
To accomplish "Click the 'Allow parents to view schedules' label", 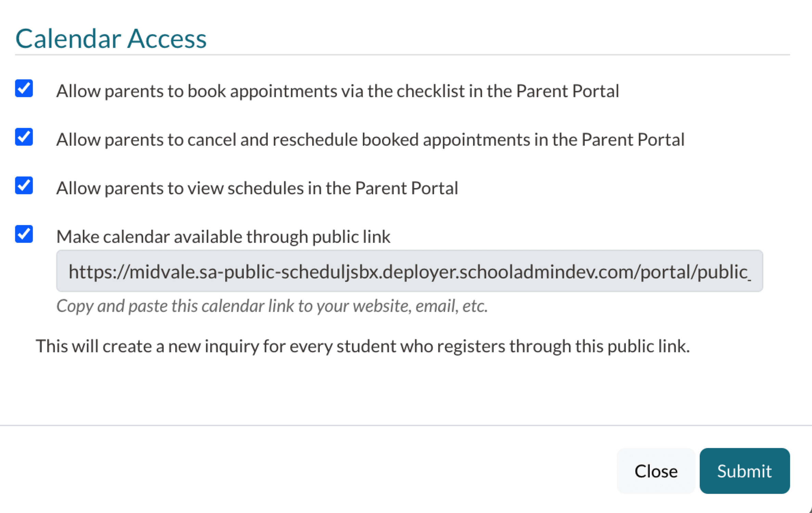I will 257,188.
